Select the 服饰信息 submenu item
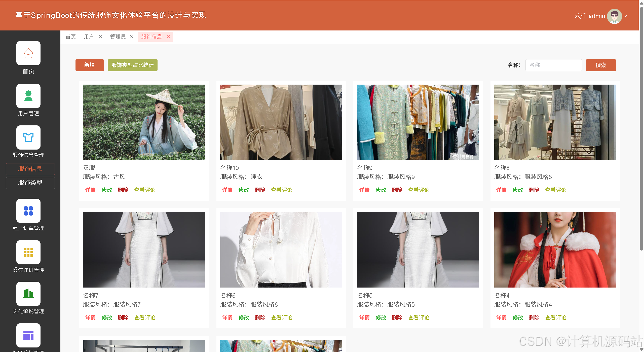 tap(30, 169)
